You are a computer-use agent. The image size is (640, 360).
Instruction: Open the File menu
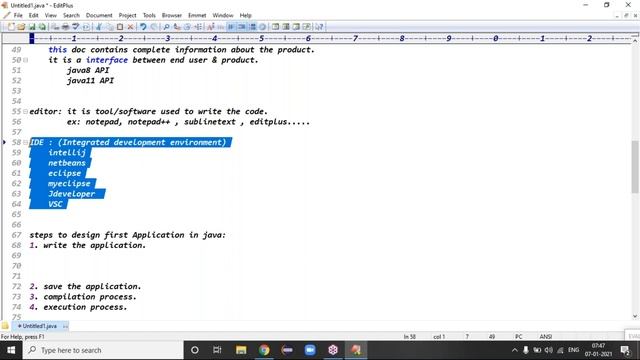18,16
